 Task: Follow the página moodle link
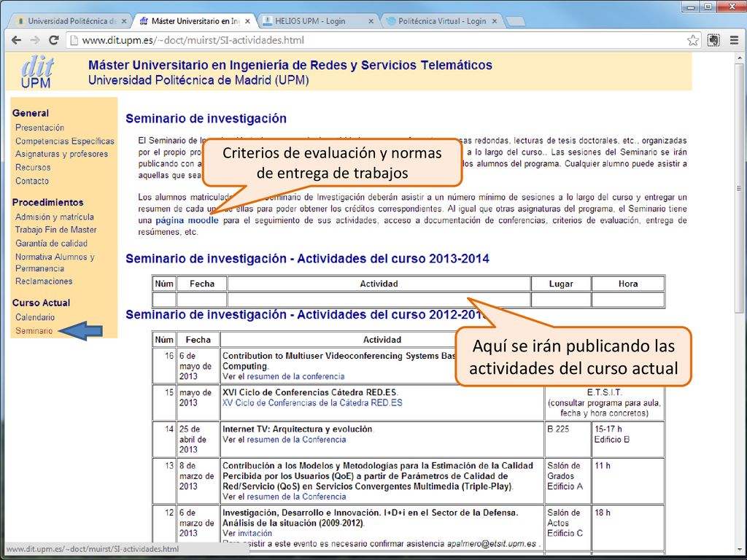187,220
